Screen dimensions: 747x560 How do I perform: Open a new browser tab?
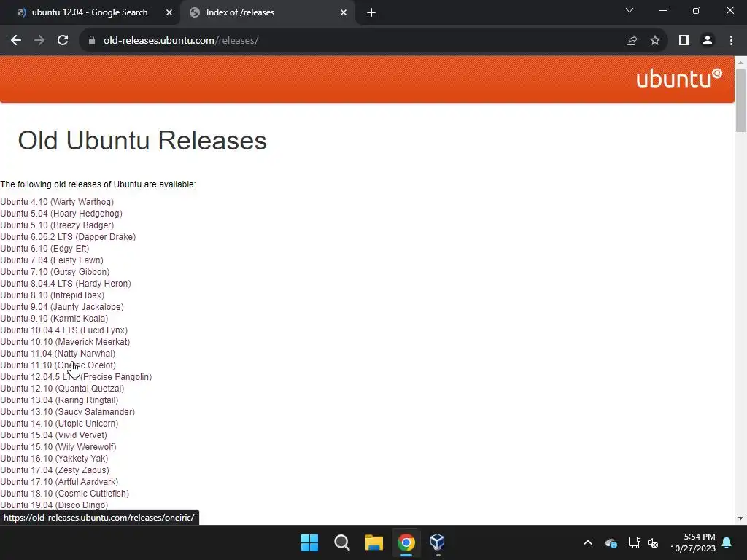click(x=371, y=13)
